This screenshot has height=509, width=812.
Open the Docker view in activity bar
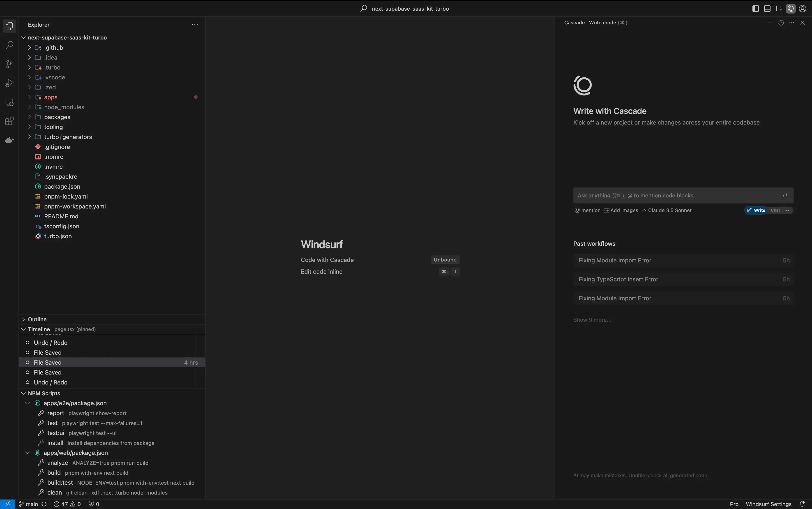(9, 140)
